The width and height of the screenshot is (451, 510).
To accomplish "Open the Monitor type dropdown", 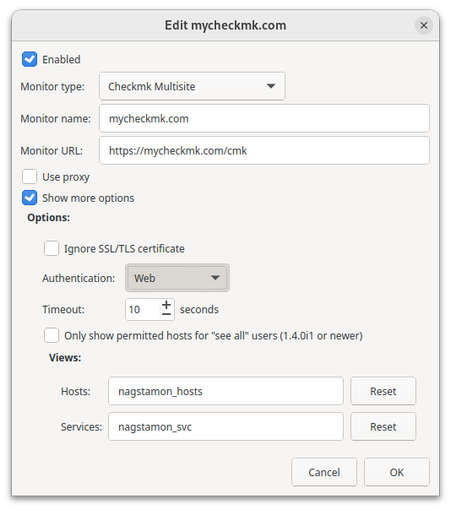I will click(192, 86).
